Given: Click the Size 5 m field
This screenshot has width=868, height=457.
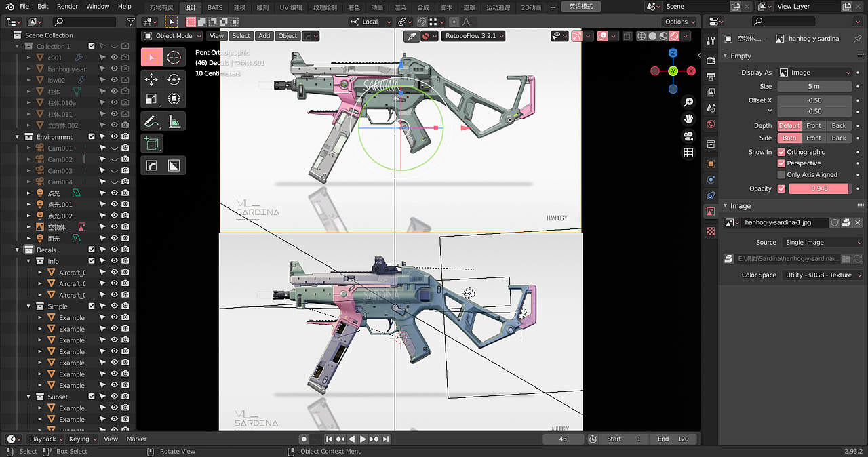Looking at the screenshot, I should click(x=814, y=87).
